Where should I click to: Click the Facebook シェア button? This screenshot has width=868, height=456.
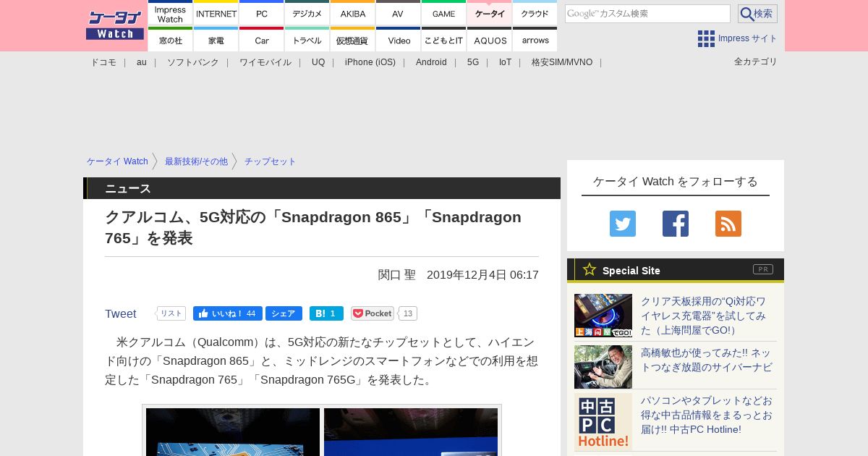click(x=284, y=313)
